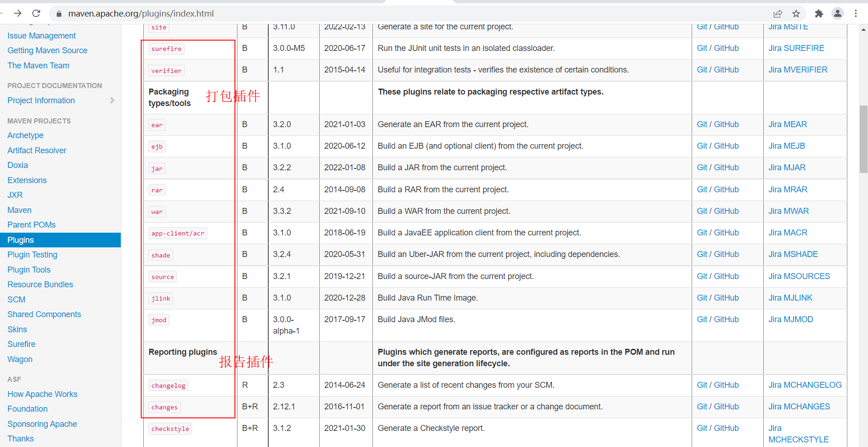
Task: Expand Project Information chevron
Action: click(112, 101)
